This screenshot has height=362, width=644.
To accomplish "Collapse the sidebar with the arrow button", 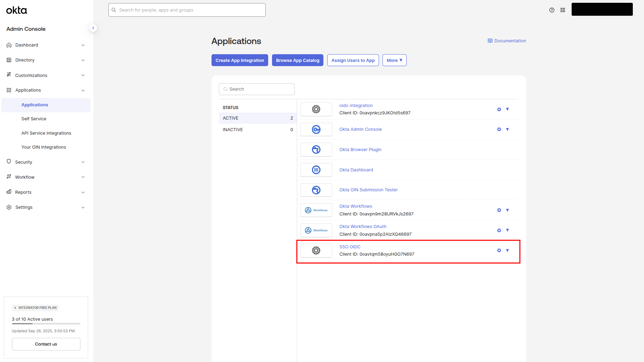I will 93,28.
